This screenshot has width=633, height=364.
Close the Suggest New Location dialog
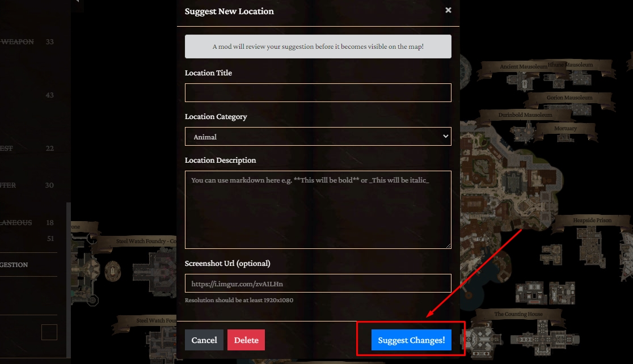tap(448, 10)
